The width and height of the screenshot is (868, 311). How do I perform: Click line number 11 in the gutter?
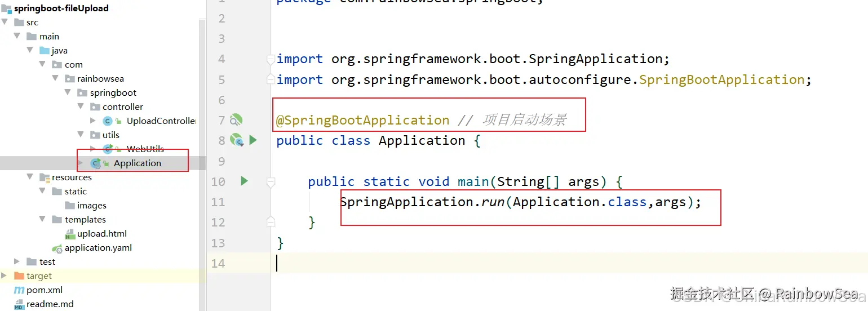[218, 202]
